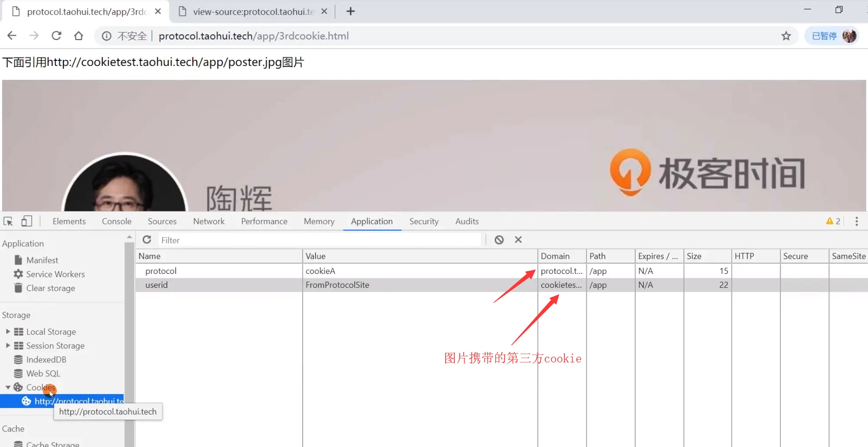Click the sidebar scroll-up arrow
This screenshot has width=868, height=447.
pos(129,237)
